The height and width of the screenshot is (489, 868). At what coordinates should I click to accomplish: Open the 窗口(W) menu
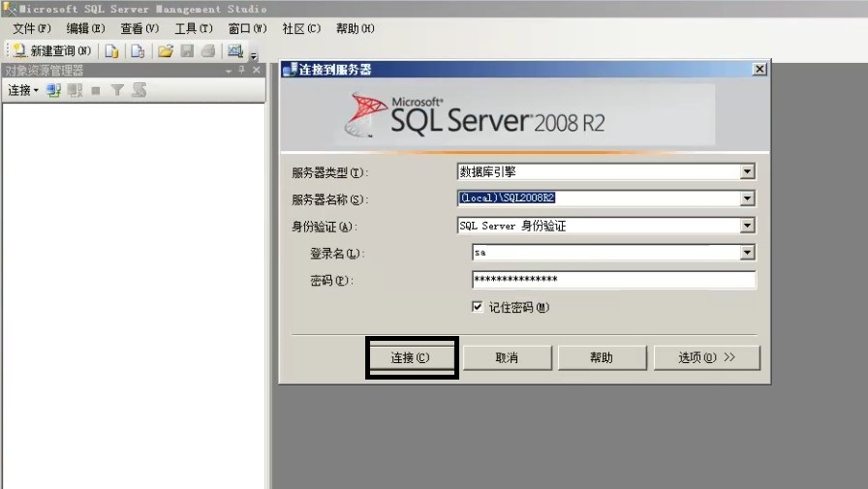pyautogui.click(x=247, y=29)
